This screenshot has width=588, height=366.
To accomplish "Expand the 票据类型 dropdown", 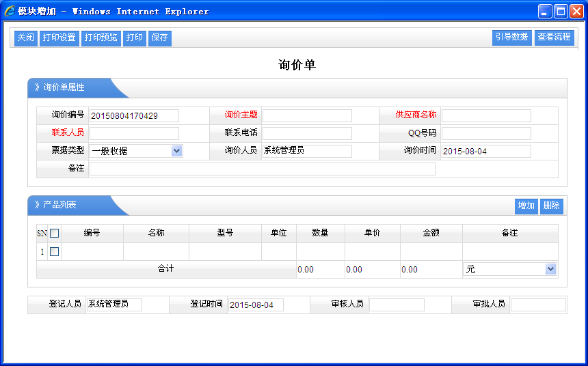I will [x=176, y=151].
